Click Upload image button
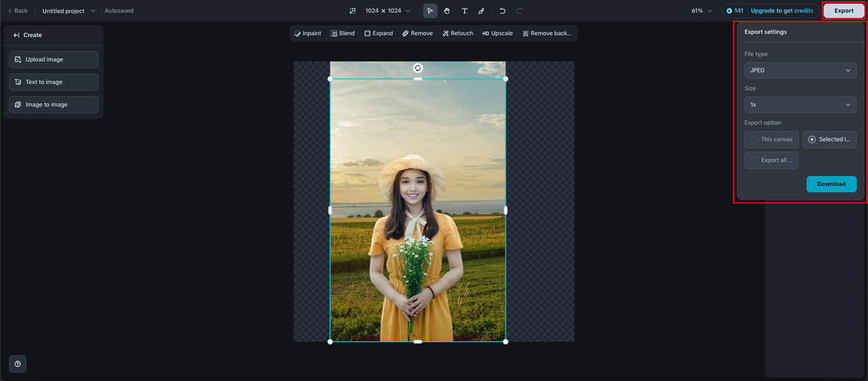 54,60
